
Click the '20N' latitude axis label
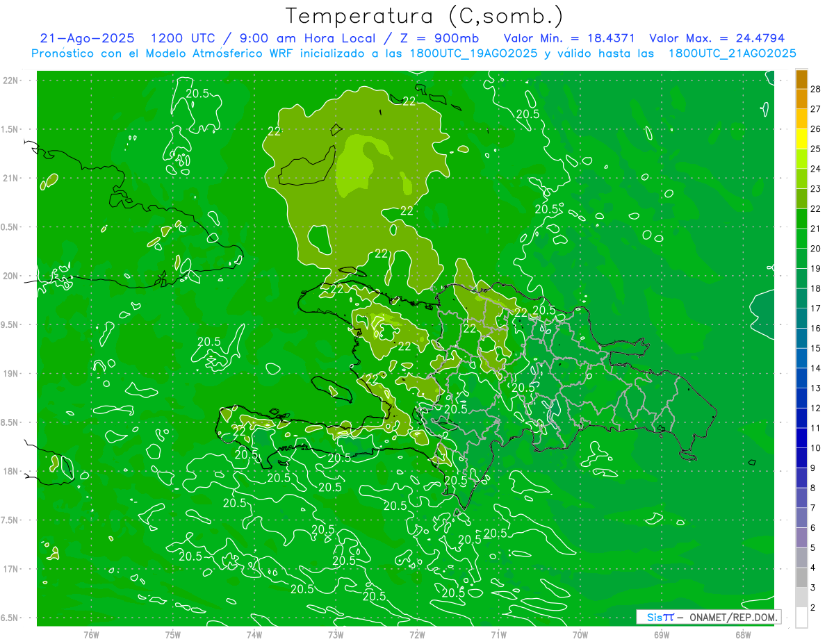point(11,276)
